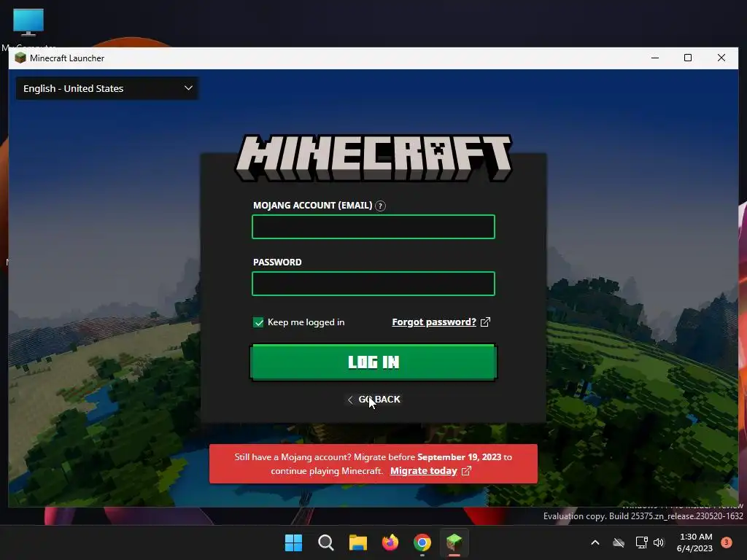Click GO BACK to return
The image size is (747, 560).
click(374, 400)
